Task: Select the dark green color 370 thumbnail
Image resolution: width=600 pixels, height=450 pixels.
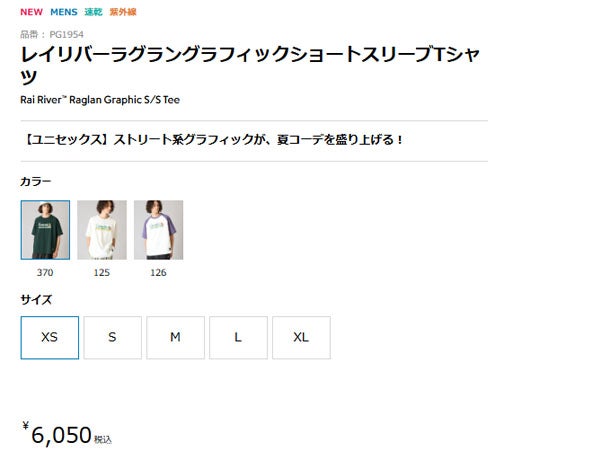Action: tap(45, 230)
